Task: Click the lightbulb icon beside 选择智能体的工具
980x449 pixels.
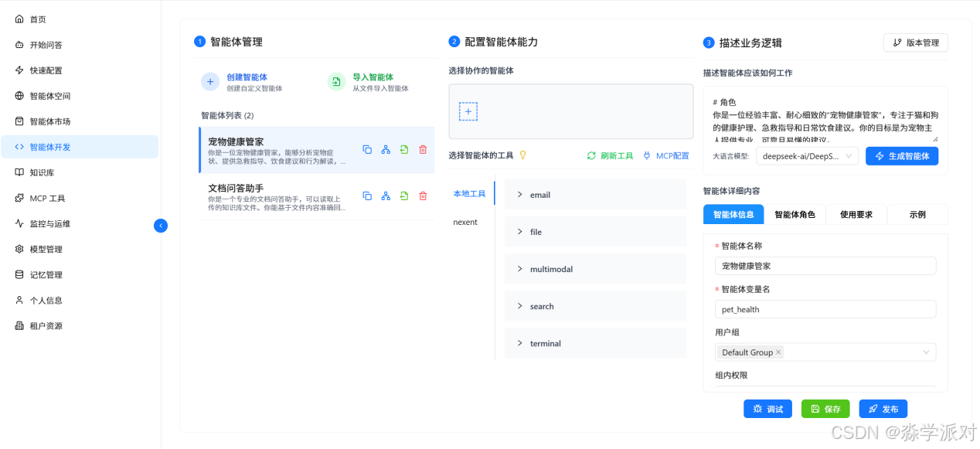Action: (x=523, y=155)
